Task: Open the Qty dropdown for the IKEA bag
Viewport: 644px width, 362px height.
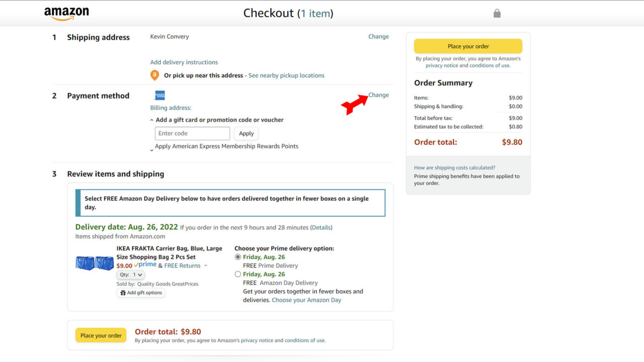Action: tap(130, 275)
